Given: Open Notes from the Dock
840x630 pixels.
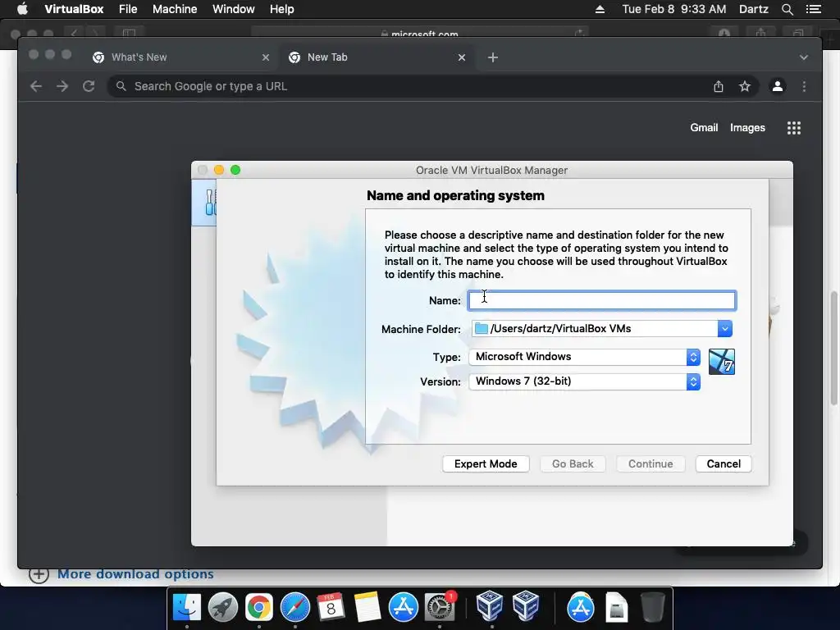Looking at the screenshot, I should 367,608.
